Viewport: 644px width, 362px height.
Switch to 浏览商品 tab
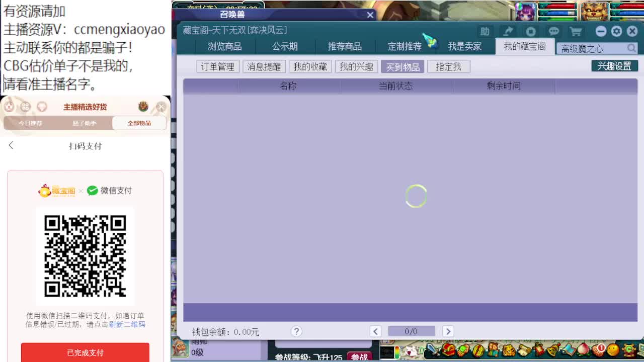tap(225, 47)
